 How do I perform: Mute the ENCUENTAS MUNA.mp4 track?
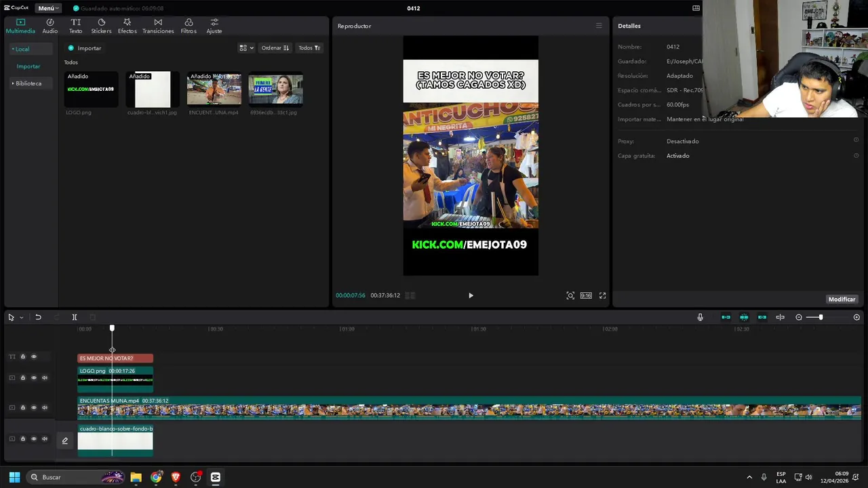[x=45, y=407]
